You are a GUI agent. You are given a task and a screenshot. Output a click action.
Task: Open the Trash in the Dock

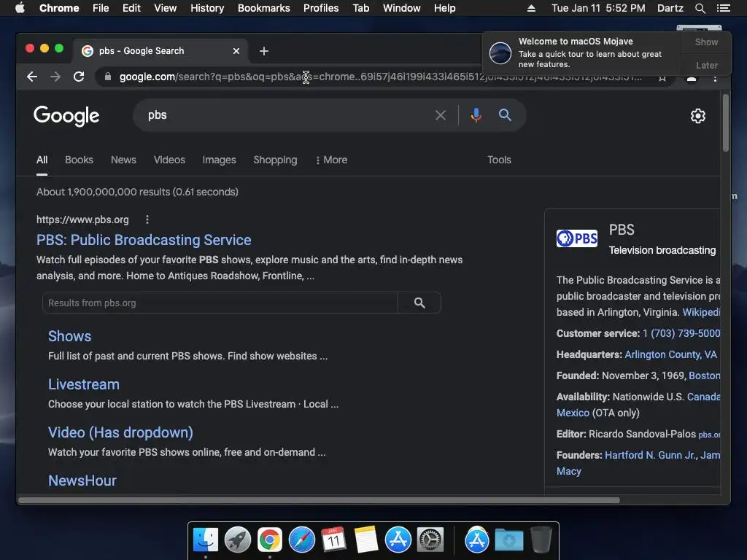(x=541, y=540)
